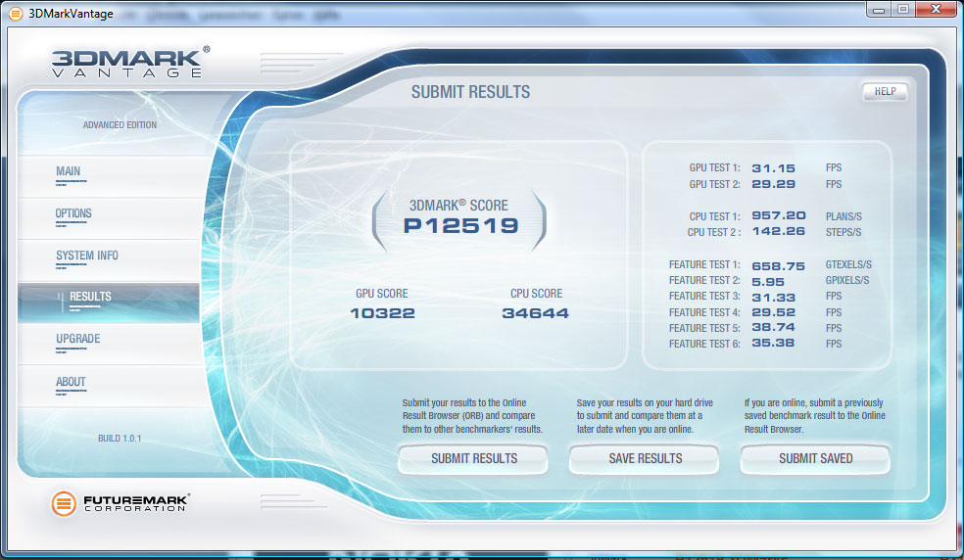Screen dimensions: 964x560
Task: Click GPU Test 2 value 29.29
Action: (x=773, y=184)
